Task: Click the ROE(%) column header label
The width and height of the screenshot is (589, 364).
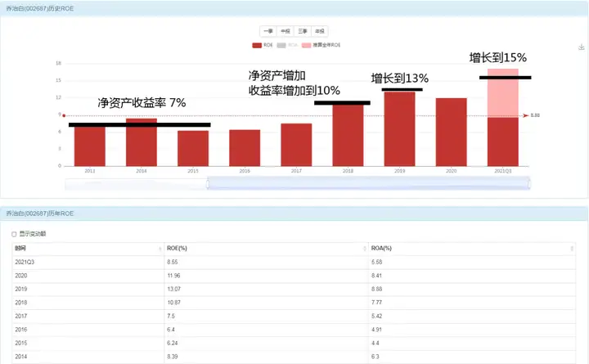Action: 177,249
